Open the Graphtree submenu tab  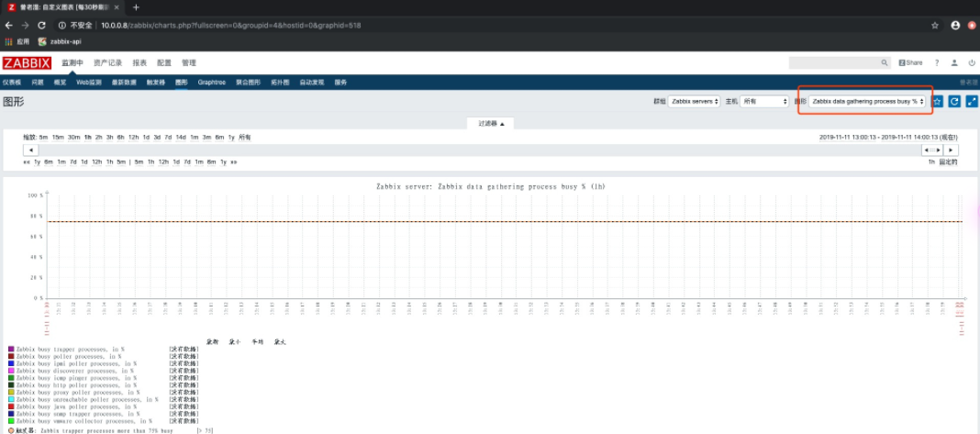coord(211,83)
